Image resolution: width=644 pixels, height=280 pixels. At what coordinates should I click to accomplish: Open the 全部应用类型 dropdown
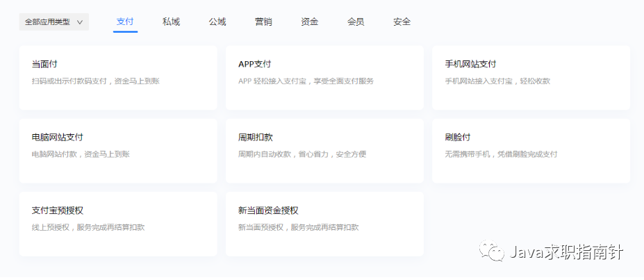pos(53,22)
